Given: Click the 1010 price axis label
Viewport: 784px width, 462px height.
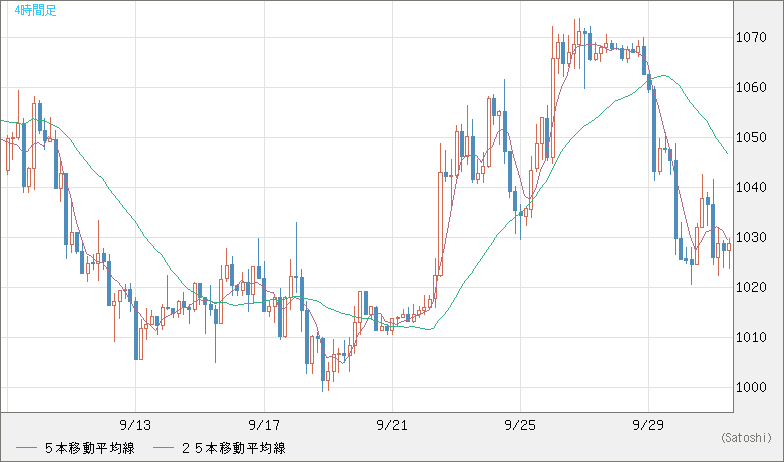Looking at the screenshot, I should [x=750, y=338].
